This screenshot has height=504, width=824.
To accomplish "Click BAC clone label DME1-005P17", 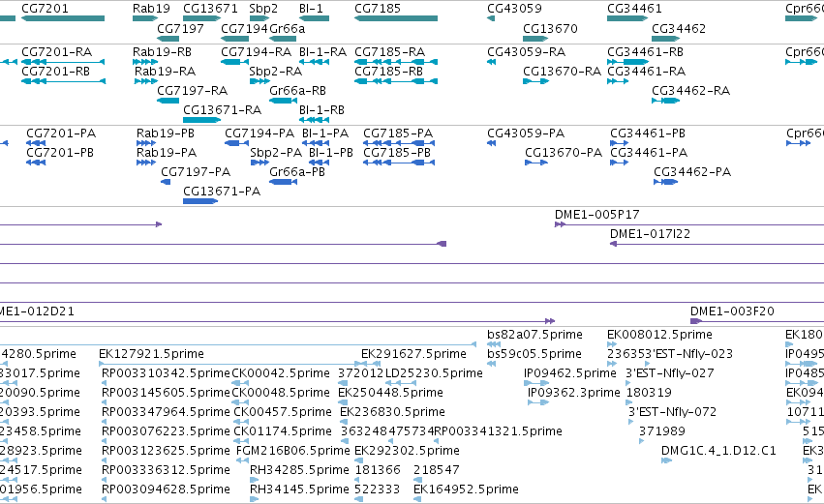I will (597, 215).
